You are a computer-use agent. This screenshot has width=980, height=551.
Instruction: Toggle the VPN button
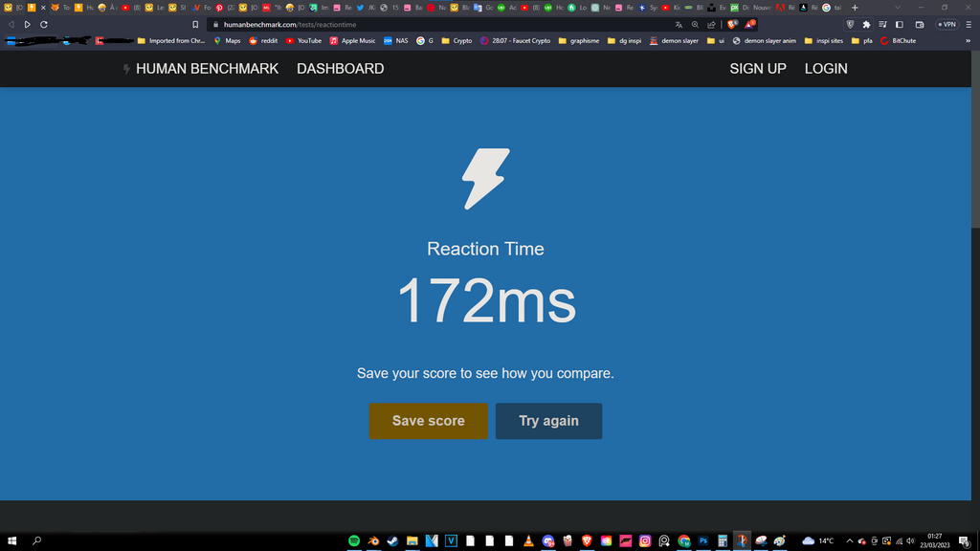[x=947, y=24]
